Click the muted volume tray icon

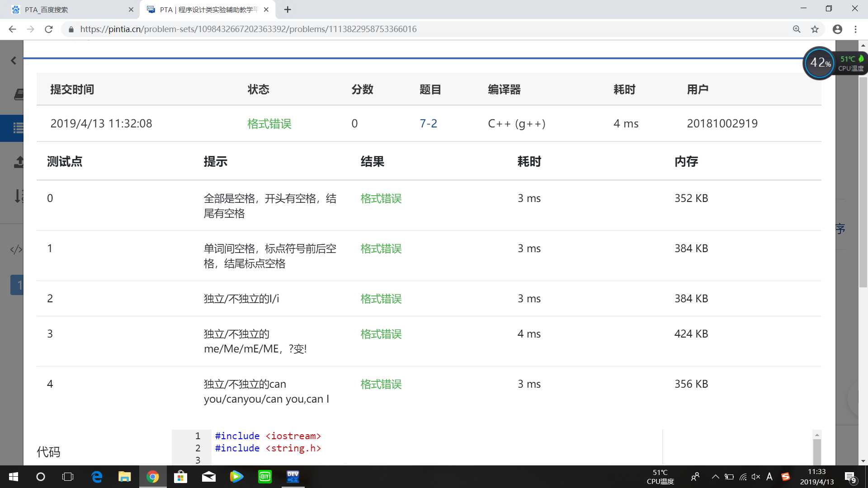pyautogui.click(x=756, y=477)
